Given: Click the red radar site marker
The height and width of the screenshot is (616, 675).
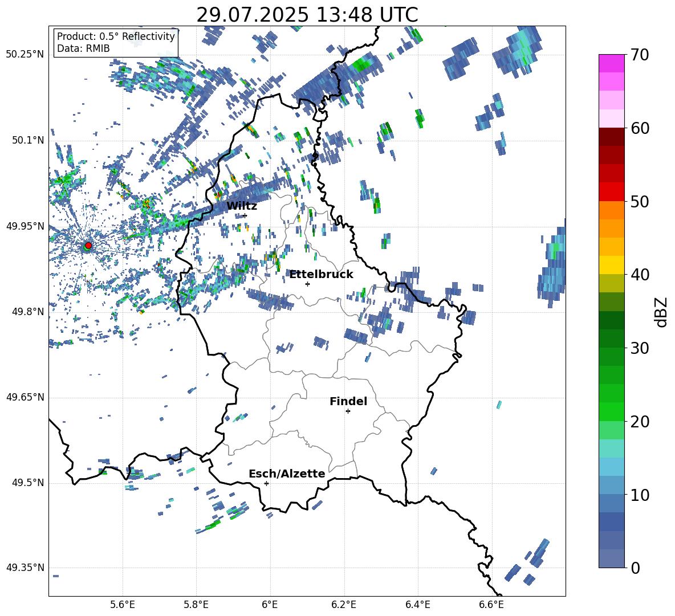Looking at the screenshot, I should 88,245.
